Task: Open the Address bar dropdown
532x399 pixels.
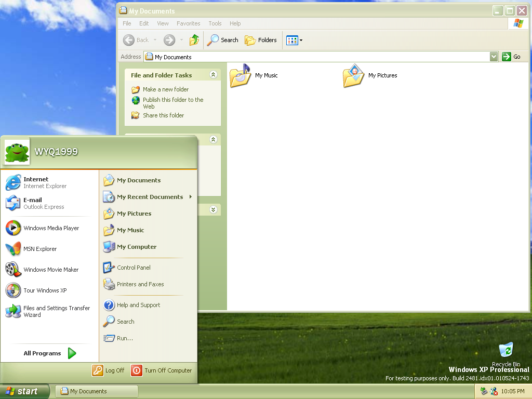Action: click(494, 57)
